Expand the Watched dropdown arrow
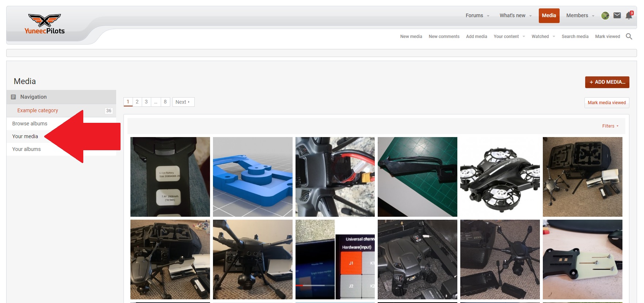 click(x=554, y=37)
